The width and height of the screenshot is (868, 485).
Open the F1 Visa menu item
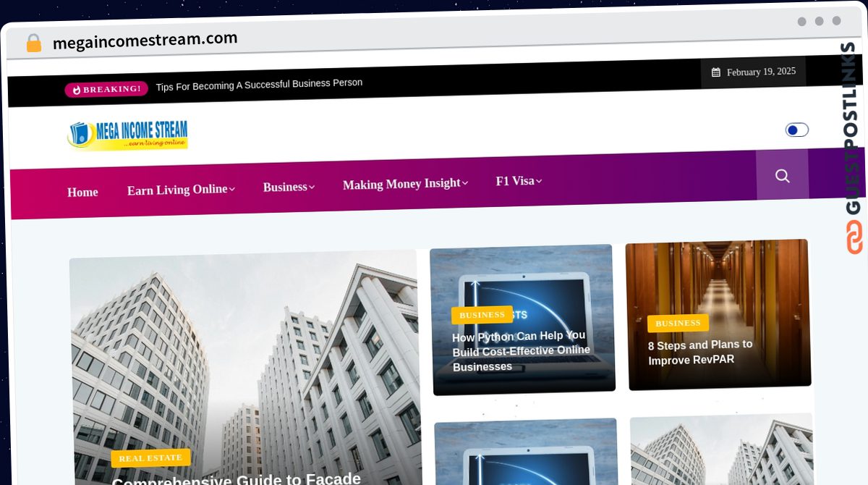tap(515, 181)
